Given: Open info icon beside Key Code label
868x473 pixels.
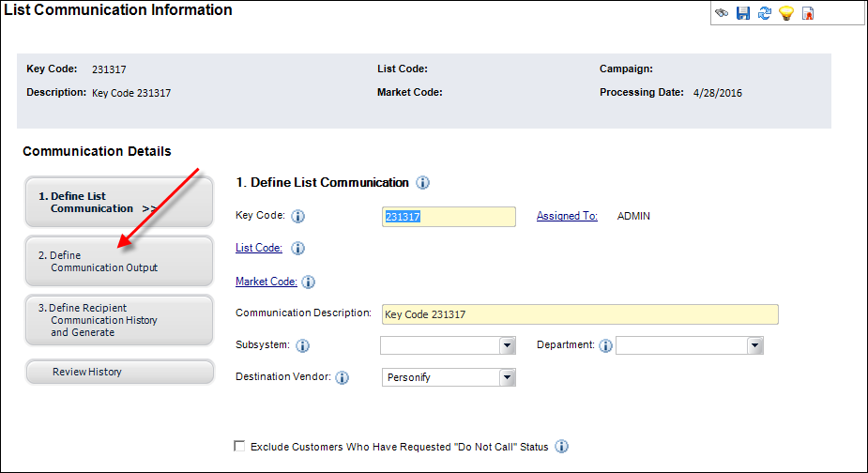Looking at the screenshot, I should pyautogui.click(x=297, y=216).
